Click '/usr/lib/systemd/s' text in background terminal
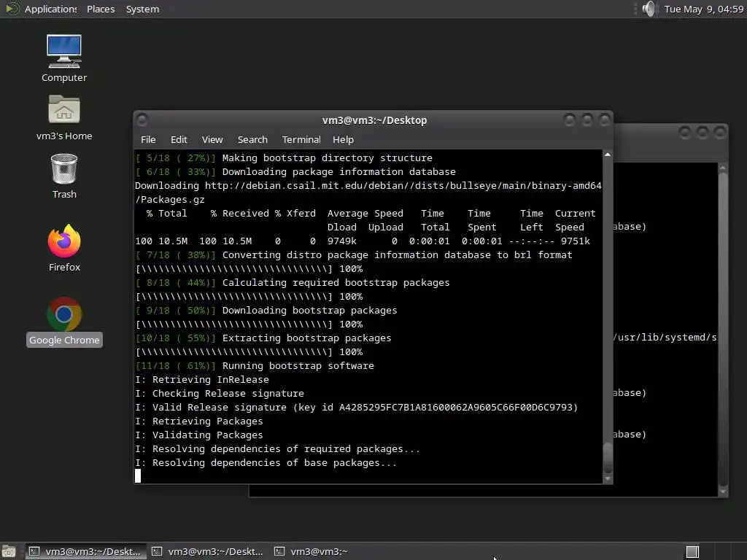 665,337
